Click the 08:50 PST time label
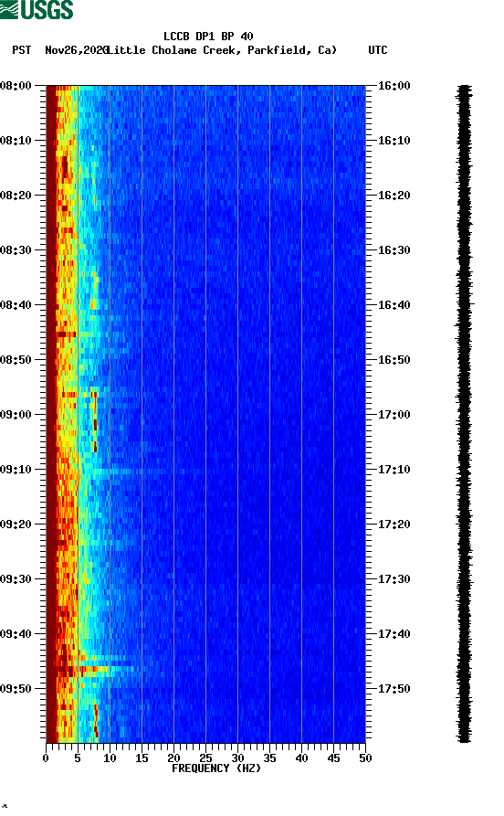Viewport: 504px width, 816px height. click(x=16, y=360)
